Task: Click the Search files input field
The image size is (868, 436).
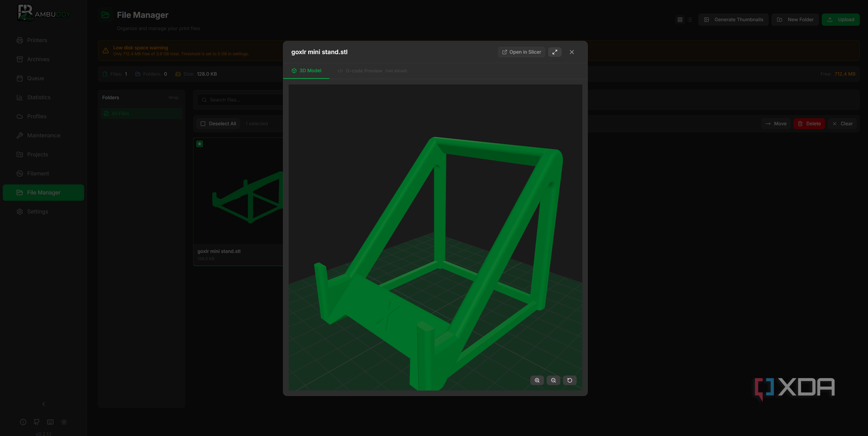Action: pos(242,100)
